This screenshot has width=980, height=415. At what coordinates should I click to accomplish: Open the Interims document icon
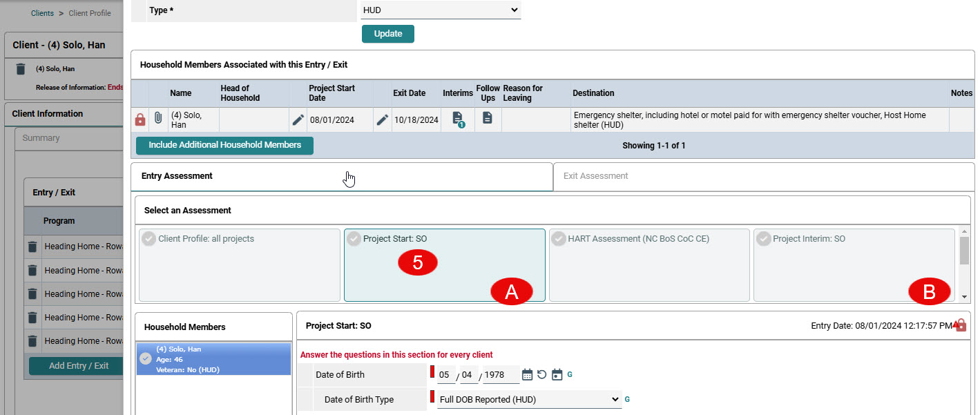pyautogui.click(x=458, y=119)
